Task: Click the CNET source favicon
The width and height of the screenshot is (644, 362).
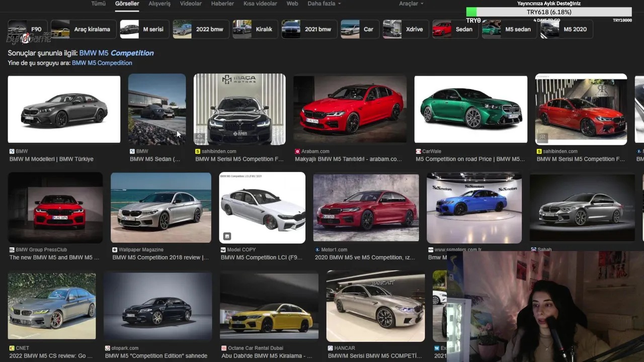Action: tap(12, 348)
